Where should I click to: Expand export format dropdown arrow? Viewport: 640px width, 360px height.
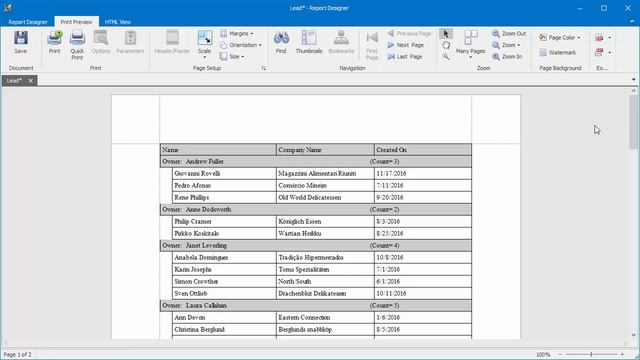(x=609, y=38)
